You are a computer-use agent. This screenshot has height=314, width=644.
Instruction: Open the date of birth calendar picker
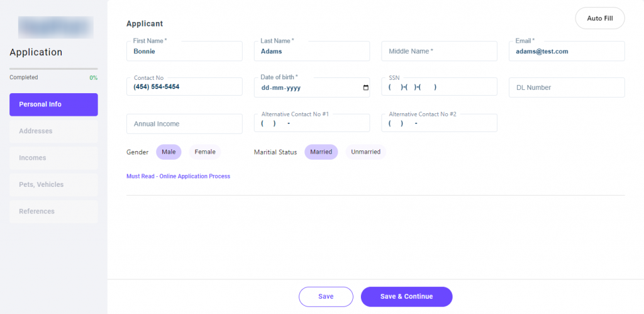366,87
